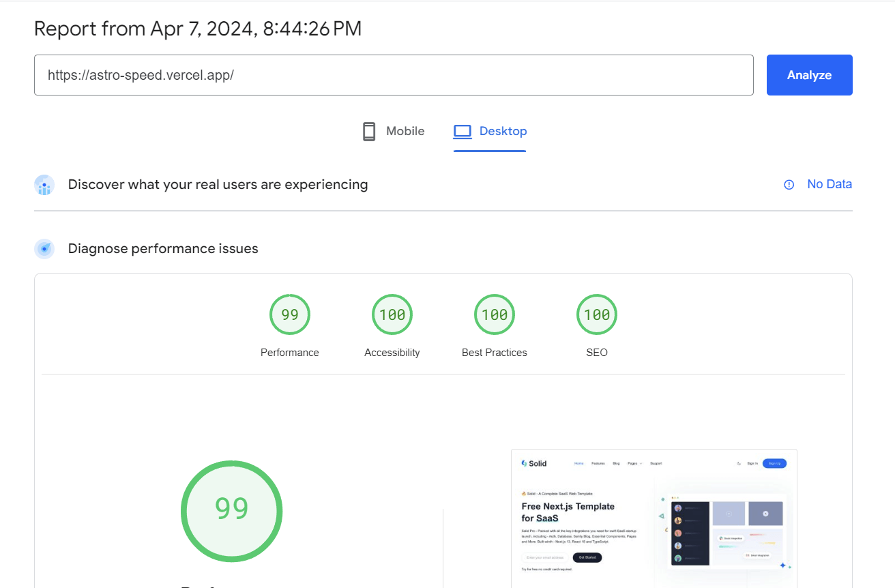Click the SEO label under the gauge

tap(597, 353)
